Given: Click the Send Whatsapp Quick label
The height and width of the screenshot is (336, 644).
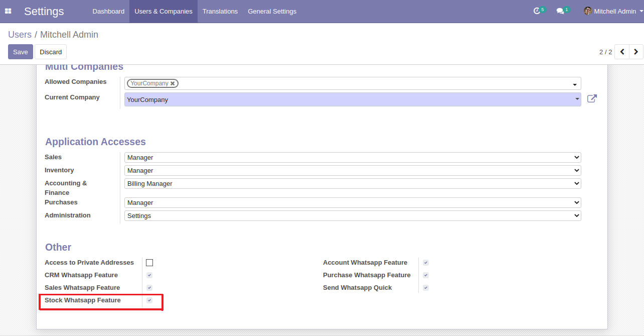Looking at the screenshot, I should (x=358, y=288).
